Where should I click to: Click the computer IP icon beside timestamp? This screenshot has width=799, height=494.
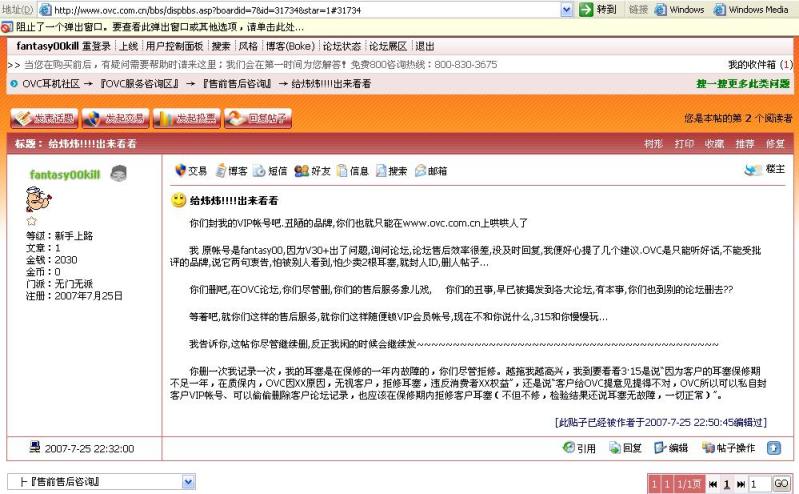click(x=35, y=447)
